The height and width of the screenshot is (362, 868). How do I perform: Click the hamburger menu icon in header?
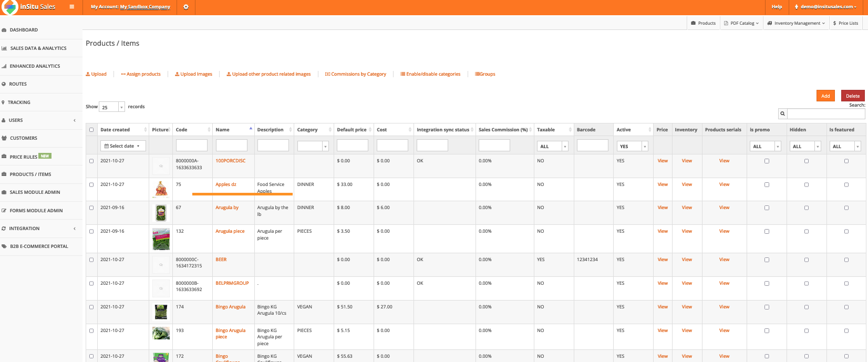coord(71,7)
